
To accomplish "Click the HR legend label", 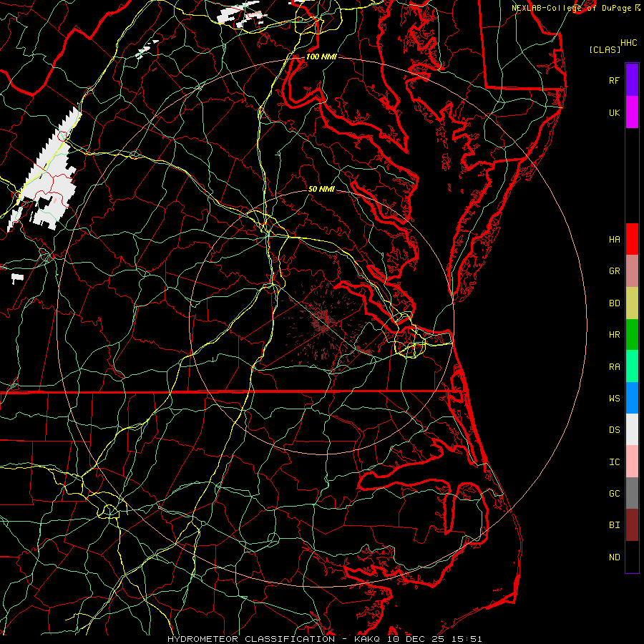I will coord(614,335).
